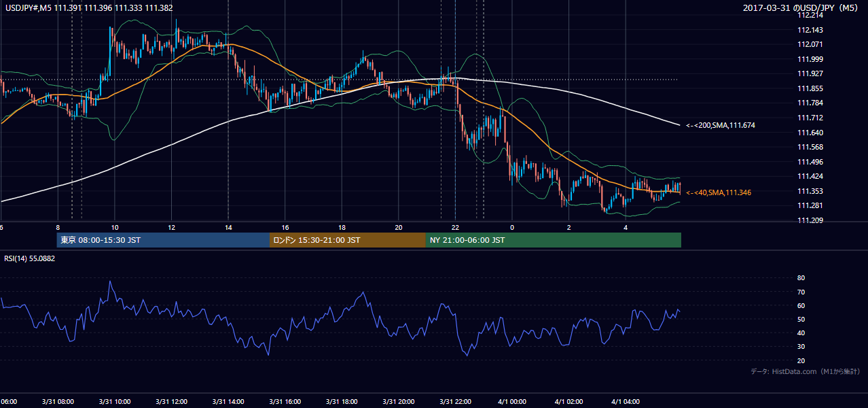Screen dimensions: 868x408
Task: Click price axis label 111.496
Action: tap(810, 162)
